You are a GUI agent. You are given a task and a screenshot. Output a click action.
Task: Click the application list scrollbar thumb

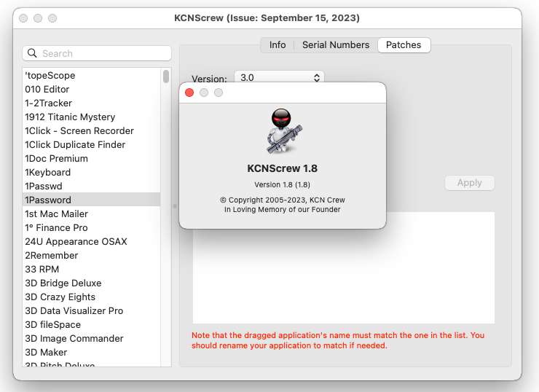click(x=166, y=77)
